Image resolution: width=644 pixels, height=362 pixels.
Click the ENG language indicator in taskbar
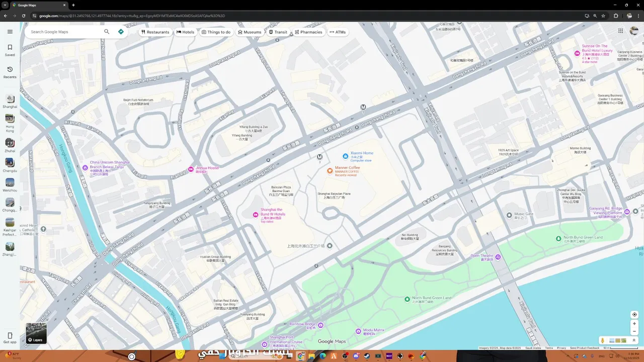601,356
